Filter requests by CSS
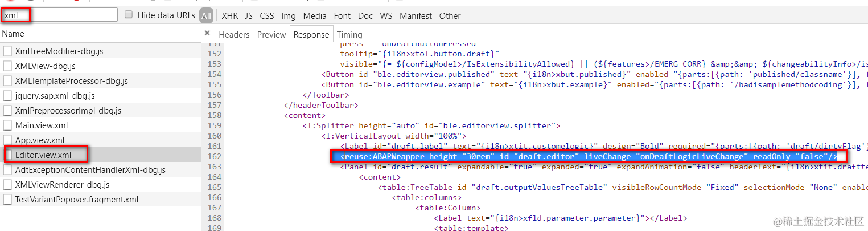Viewport: 868px width, 231px height. click(267, 16)
